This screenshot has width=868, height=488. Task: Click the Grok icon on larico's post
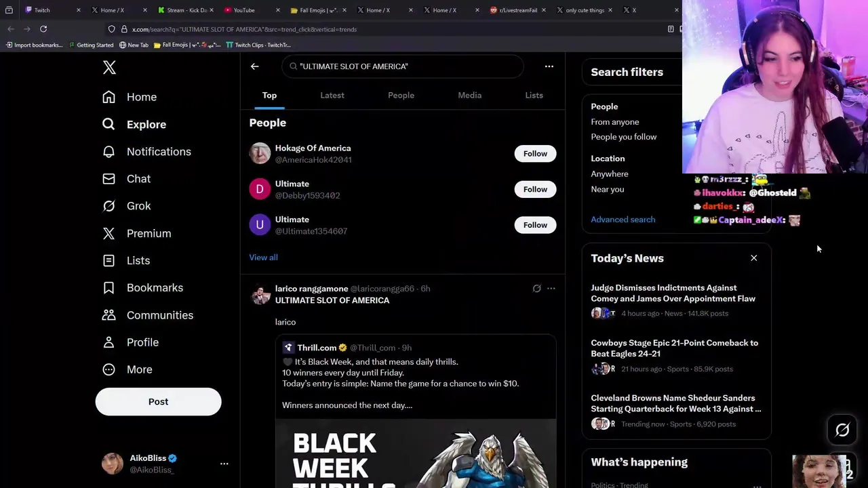pos(536,289)
